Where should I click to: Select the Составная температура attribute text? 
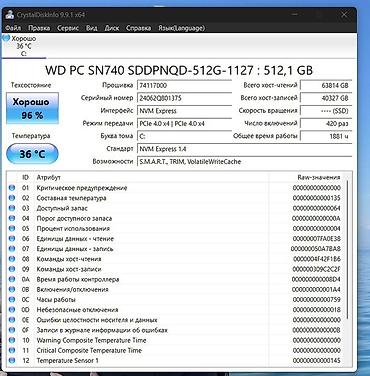pyautogui.click(x=71, y=198)
